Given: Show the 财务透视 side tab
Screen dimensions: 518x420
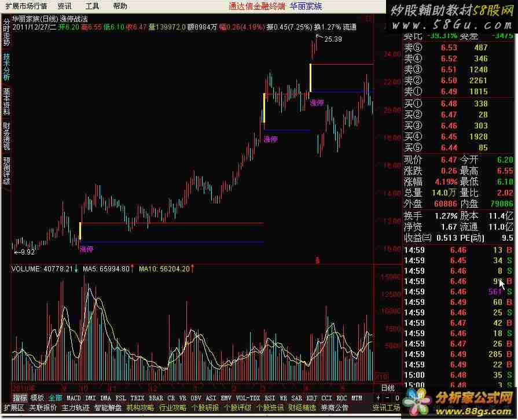Looking at the screenshot, I should click(6, 136).
